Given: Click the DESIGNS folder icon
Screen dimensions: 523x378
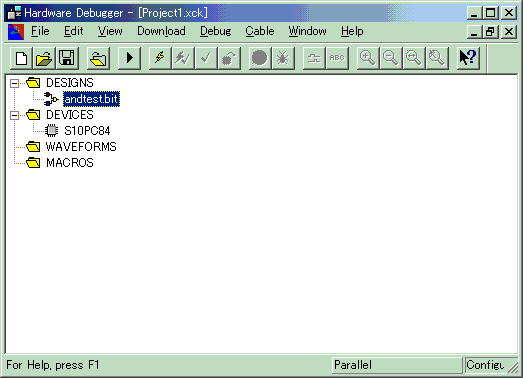Looking at the screenshot, I should (33, 82).
